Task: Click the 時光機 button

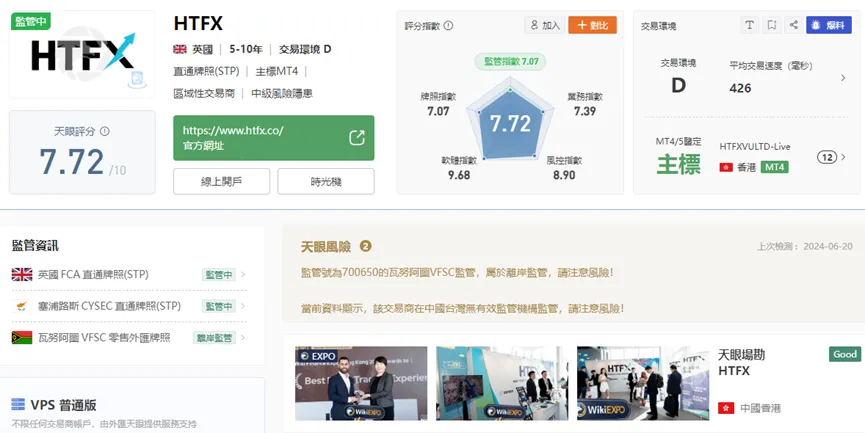Action: [x=325, y=181]
